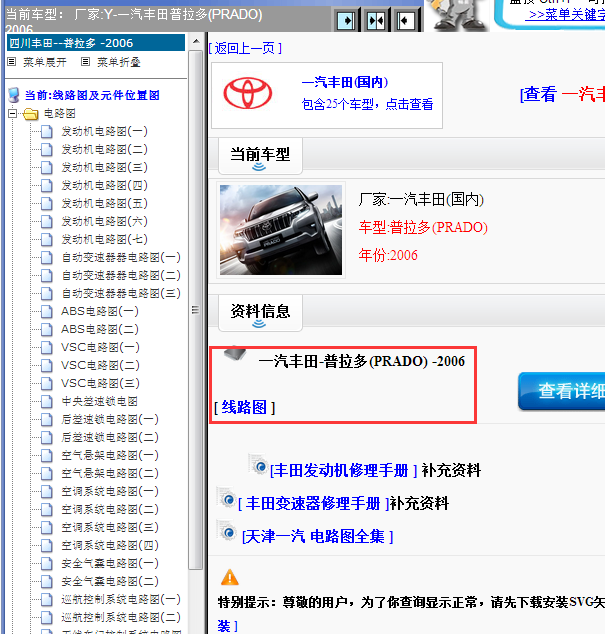Select 安全气囊电路图(一) entry

(110, 563)
